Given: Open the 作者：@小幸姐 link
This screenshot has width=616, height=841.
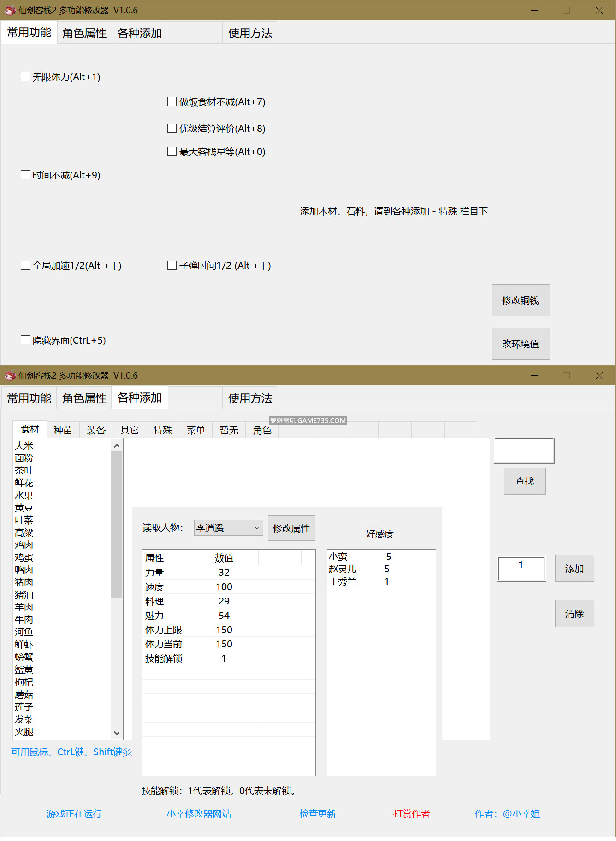Looking at the screenshot, I should point(507,814).
